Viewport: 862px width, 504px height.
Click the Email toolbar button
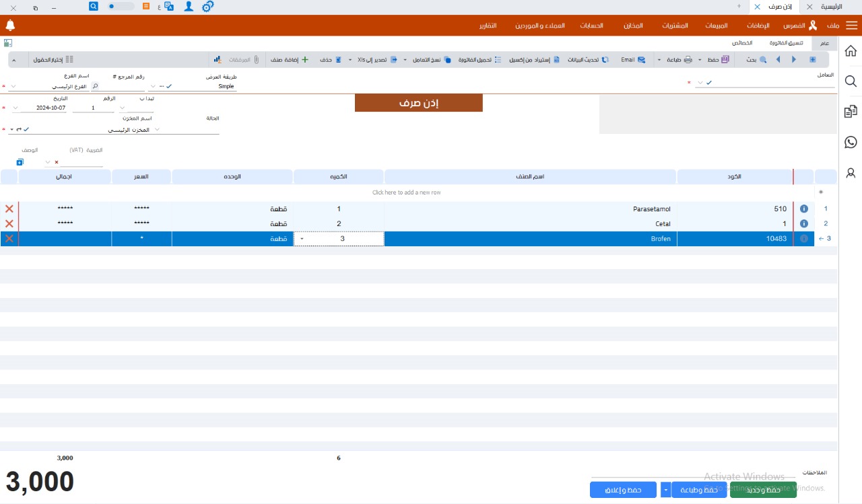[x=633, y=59]
